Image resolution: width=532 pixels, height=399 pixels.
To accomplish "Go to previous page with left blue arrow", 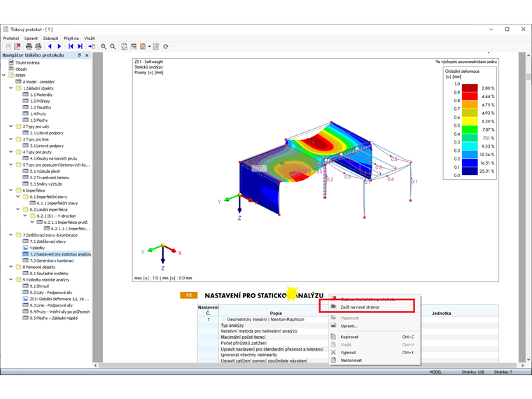I will click(x=50, y=46).
